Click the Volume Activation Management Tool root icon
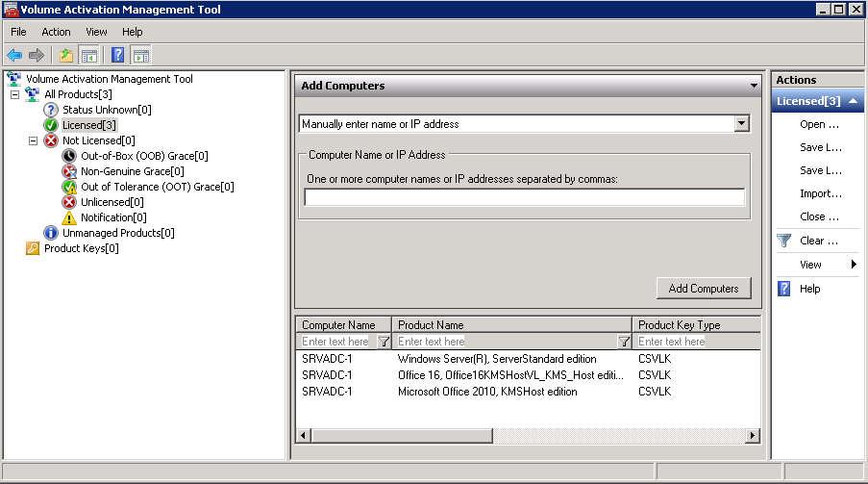The width and height of the screenshot is (868, 484). click(13, 79)
